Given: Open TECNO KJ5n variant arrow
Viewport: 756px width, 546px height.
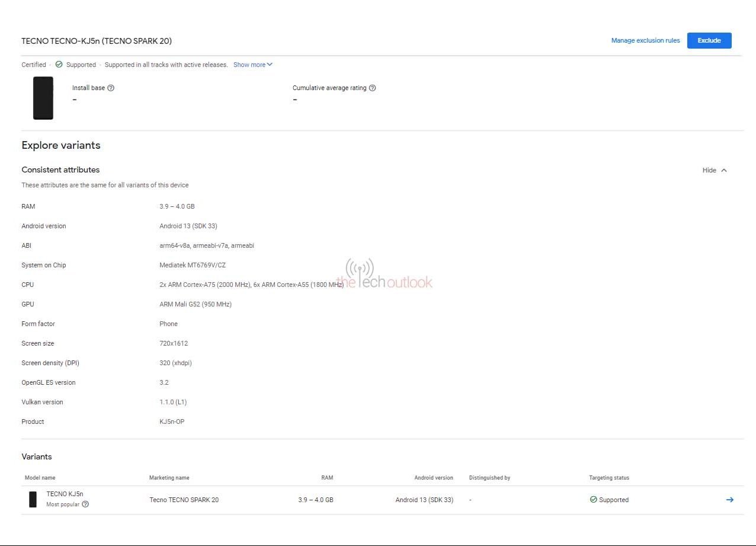Looking at the screenshot, I should [729, 500].
